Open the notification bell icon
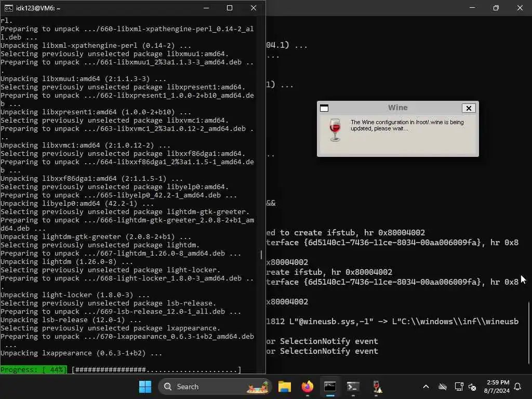The image size is (532, 399). point(517,387)
